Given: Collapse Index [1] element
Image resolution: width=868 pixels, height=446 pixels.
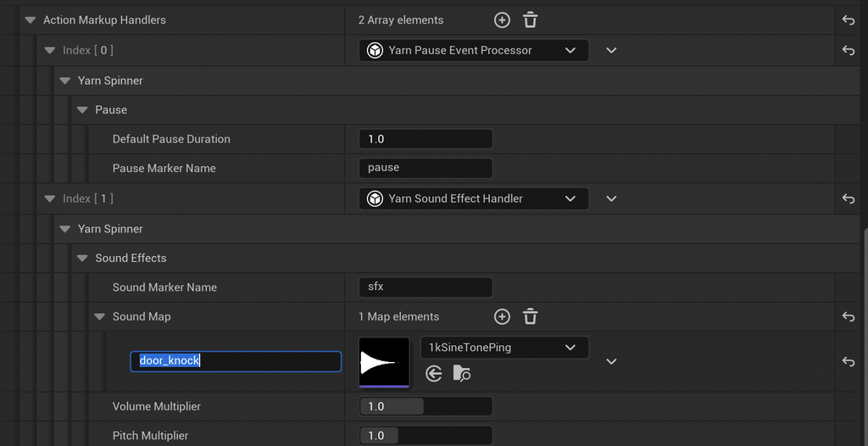Looking at the screenshot, I should point(50,198).
